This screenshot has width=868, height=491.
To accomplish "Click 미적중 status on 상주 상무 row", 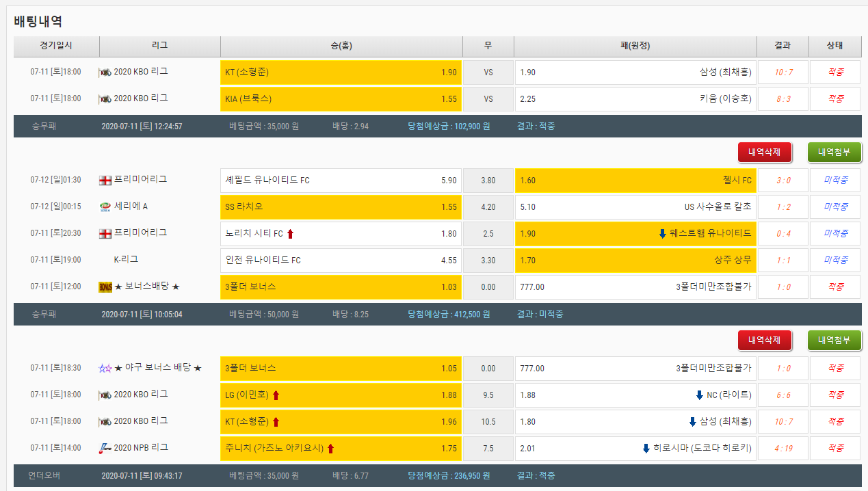I will pos(835,261).
